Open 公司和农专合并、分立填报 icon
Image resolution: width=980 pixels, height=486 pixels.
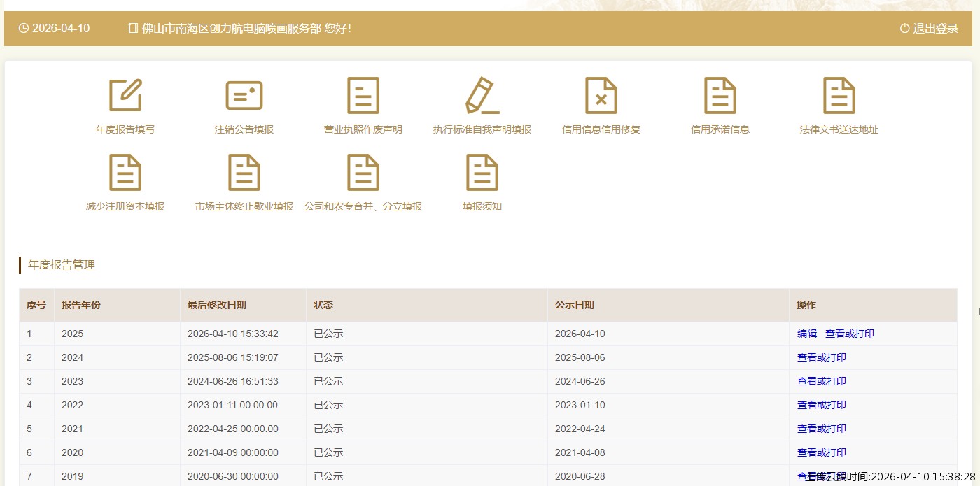click(x=363, y=173)
